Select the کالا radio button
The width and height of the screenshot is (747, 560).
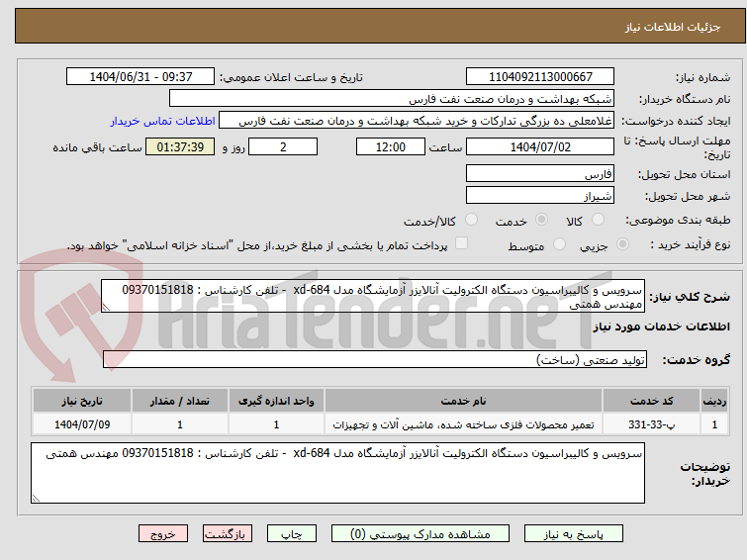[598, 220]
